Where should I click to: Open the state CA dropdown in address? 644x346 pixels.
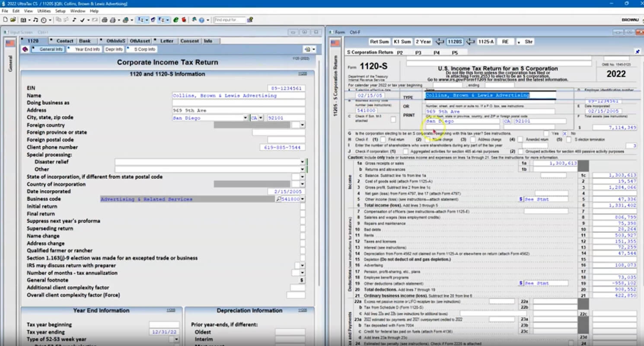[261, 118]
